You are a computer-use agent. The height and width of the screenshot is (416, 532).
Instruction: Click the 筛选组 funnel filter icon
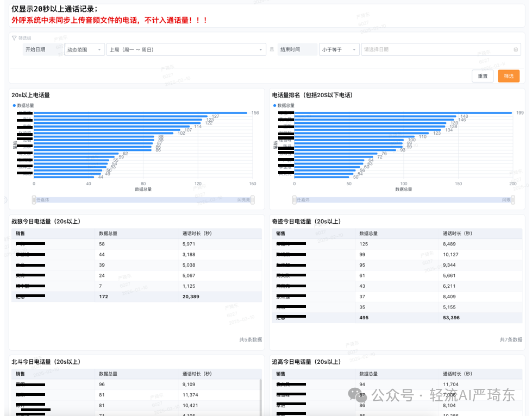14,38
